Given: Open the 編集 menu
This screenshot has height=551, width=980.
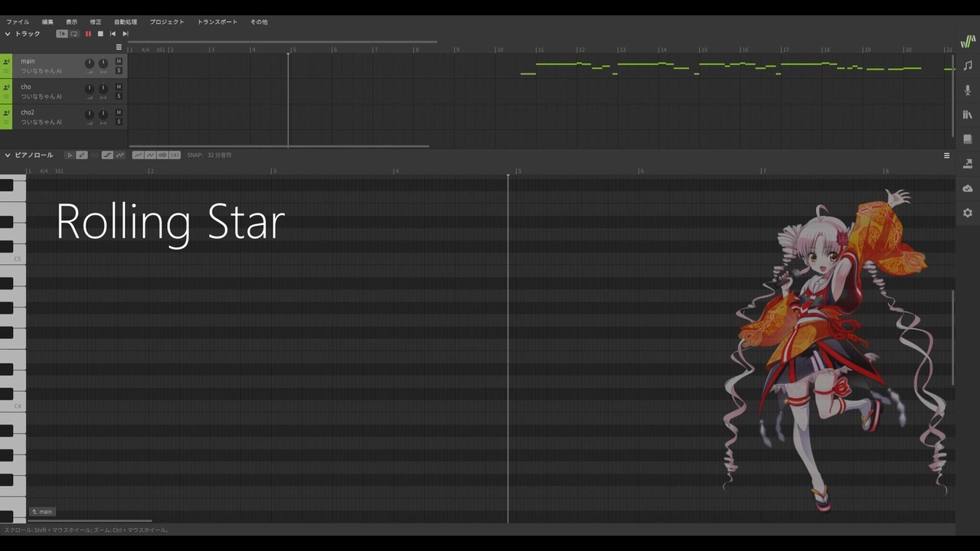Looking at the screenshot, I should [47, 22].
